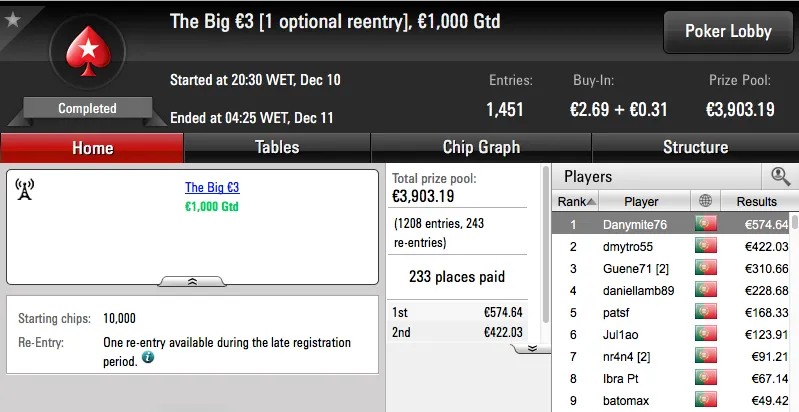Click the PokerStars spade logo
This screenshot has height=412, width=799.
[x=86, y=55]
